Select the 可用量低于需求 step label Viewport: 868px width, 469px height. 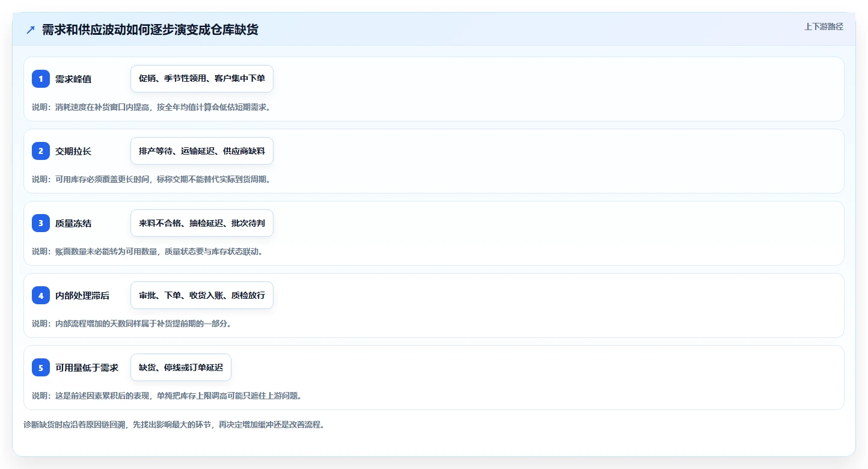tap(87, 367)
